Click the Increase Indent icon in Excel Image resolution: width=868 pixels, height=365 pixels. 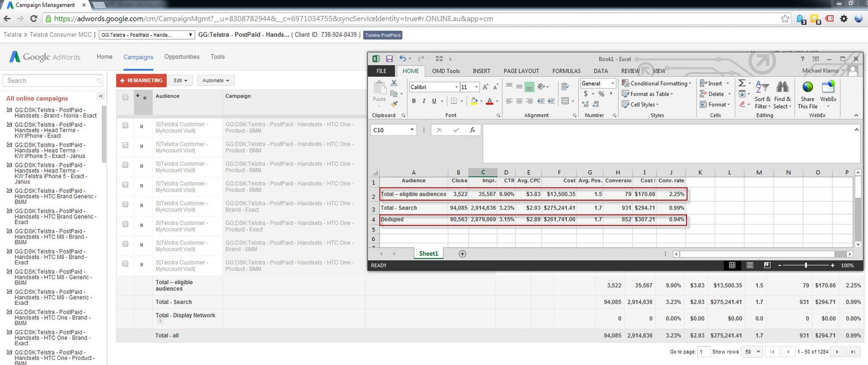551,101
